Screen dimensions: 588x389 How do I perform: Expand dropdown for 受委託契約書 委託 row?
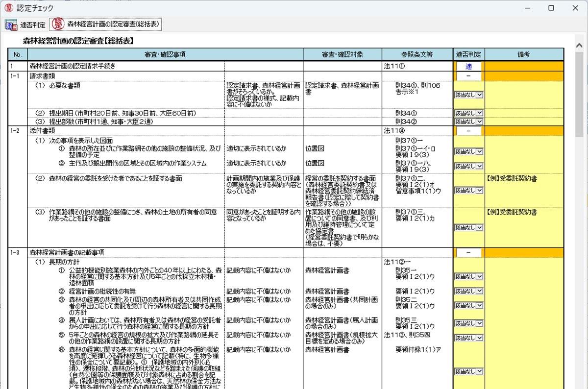pyautogui.click(x=469, y=190)
